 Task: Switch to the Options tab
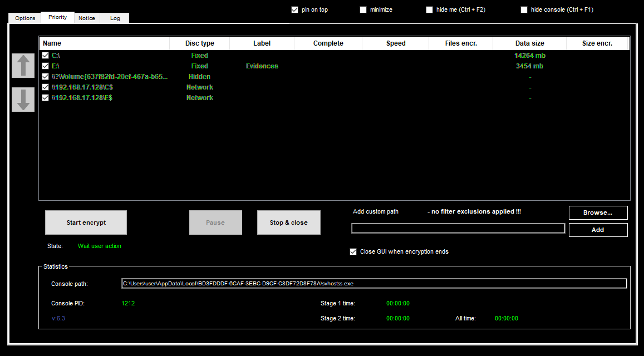tap(24, 18)
